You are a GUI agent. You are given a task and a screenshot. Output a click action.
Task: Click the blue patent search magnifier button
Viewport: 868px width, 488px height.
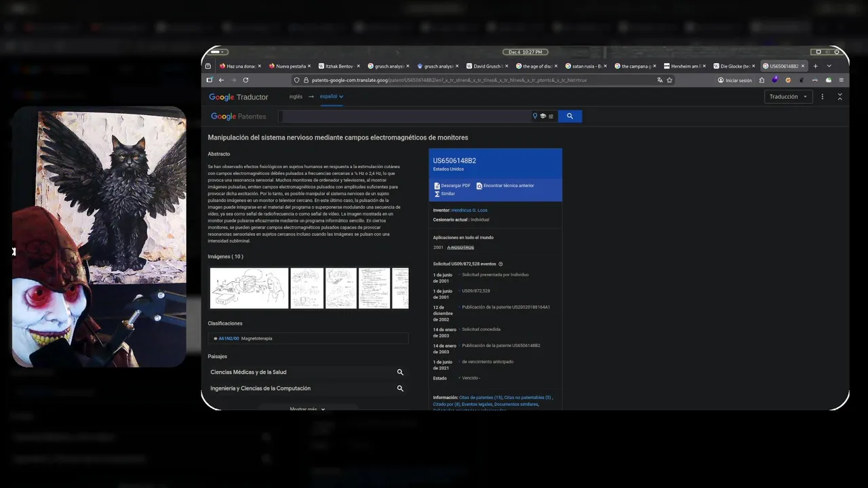pos(570,116)
